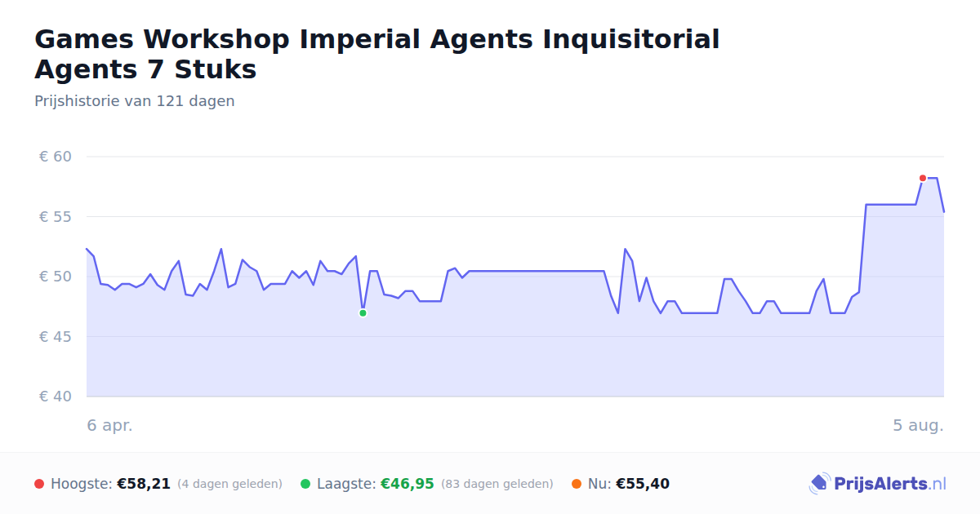
Task: Select the €58,21 highest price value
Action: click(x=144, y=484)
